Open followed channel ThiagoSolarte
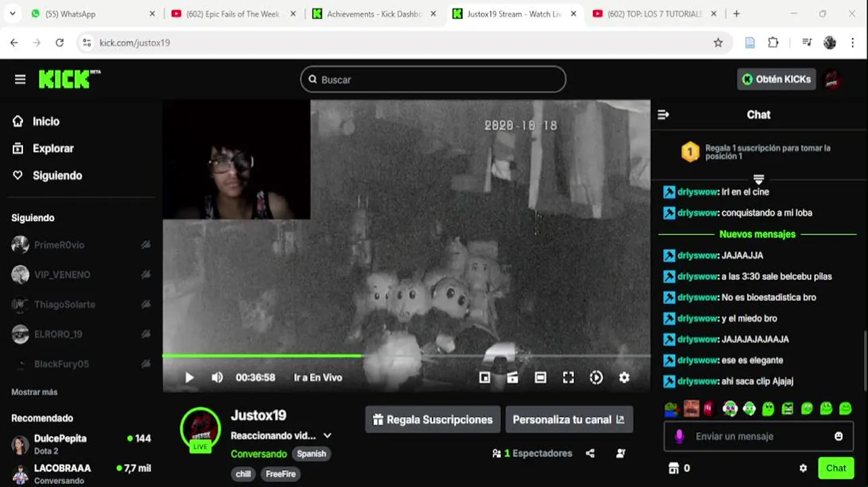 pos(81,304)
